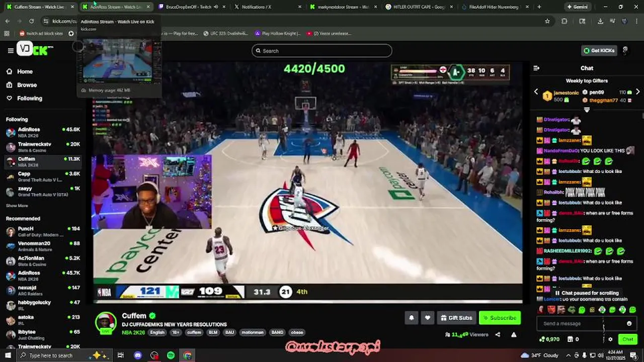
Task: Open the user profile avatar menu
Action: [625, 50]
